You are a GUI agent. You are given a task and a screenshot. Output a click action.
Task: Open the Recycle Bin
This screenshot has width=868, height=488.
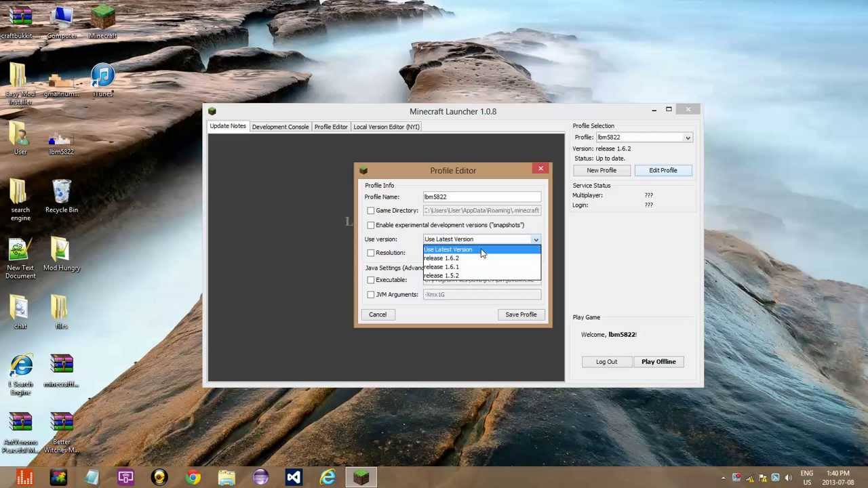pos(62,197)
